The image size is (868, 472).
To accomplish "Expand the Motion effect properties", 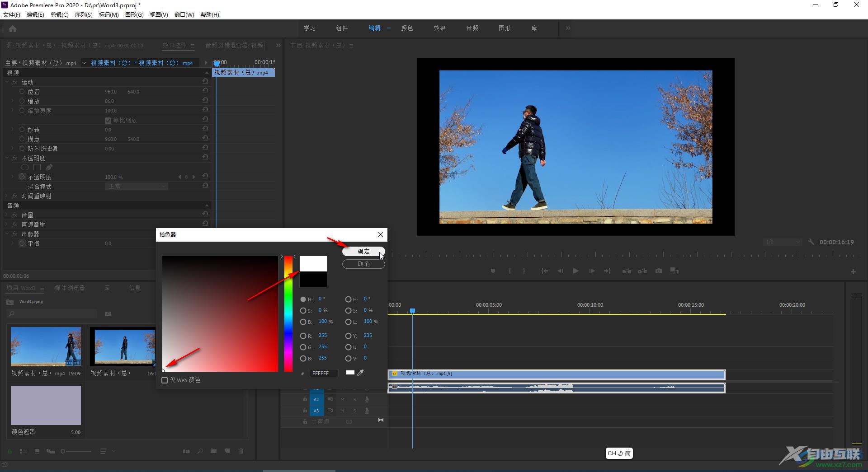I will coord(7,82).
